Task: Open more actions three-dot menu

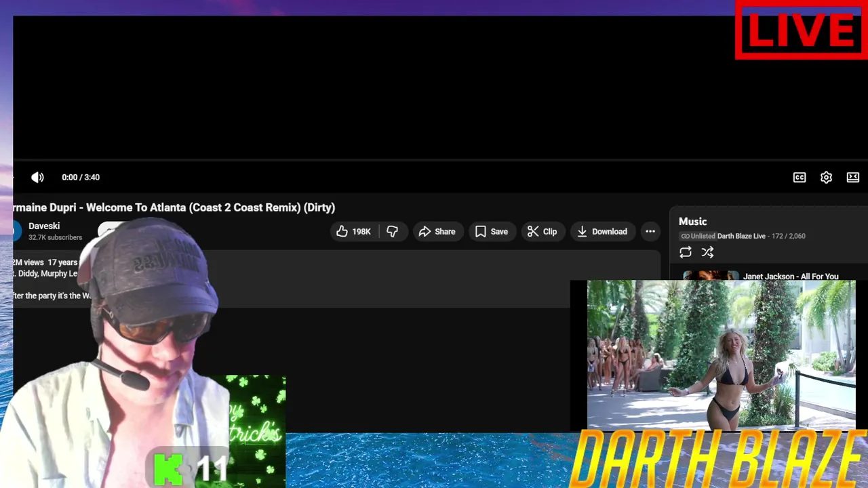Action: point(650,232)
